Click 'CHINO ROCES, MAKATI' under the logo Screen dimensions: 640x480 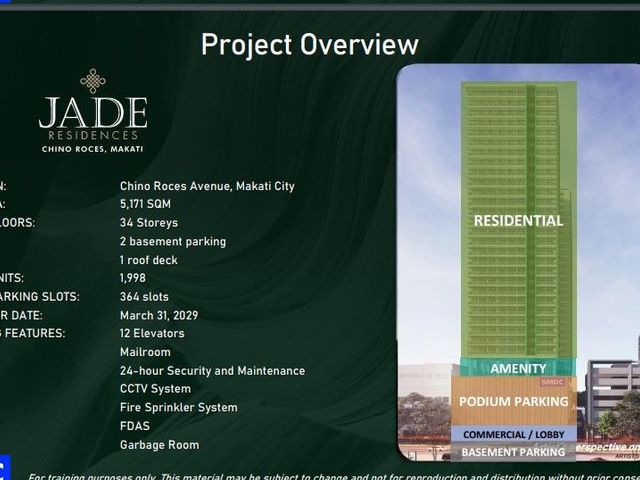[x=93, y=149]
